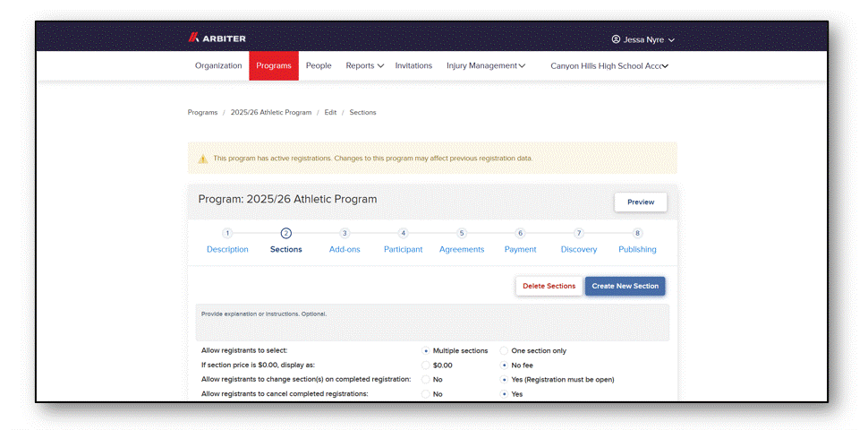Image resolution: width=868 pixels, height=430 pixels.
Task: Open the Invitations menu item
Action: point(413,65)
